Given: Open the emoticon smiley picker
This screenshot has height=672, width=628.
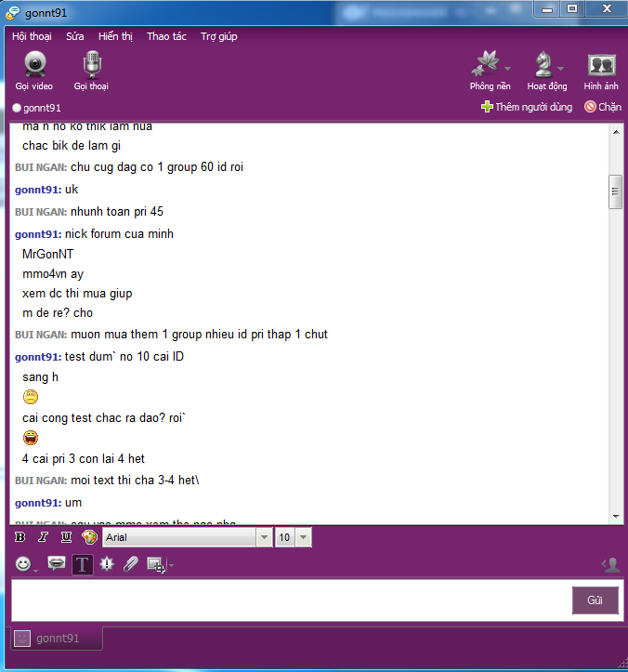Looking at the screenshot, I should pos(23,564).
